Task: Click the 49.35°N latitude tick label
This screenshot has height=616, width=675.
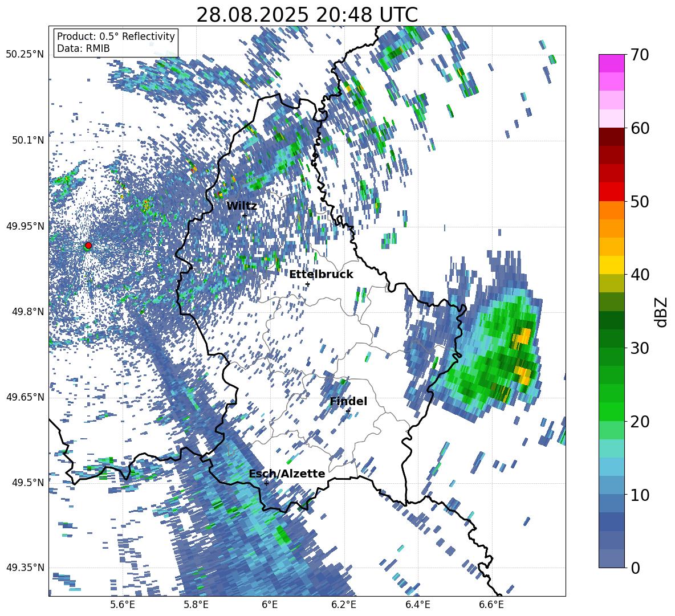Action: (25, 568)
